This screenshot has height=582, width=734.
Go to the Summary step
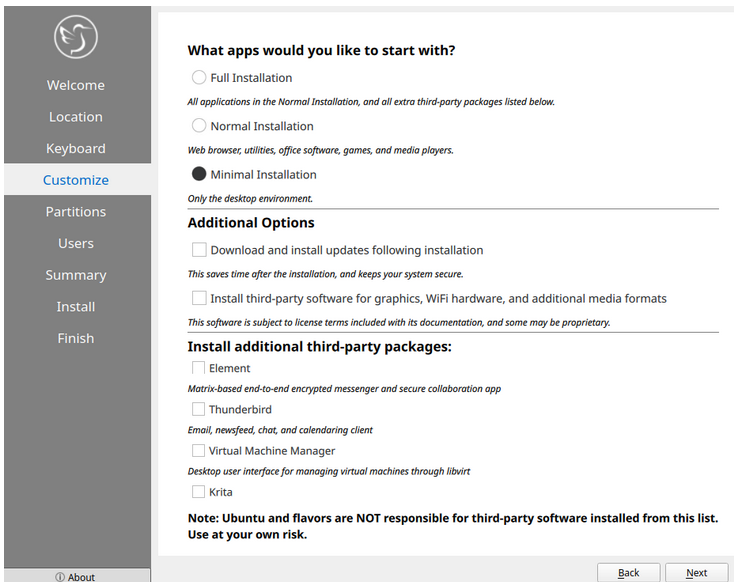pos(76,275)
